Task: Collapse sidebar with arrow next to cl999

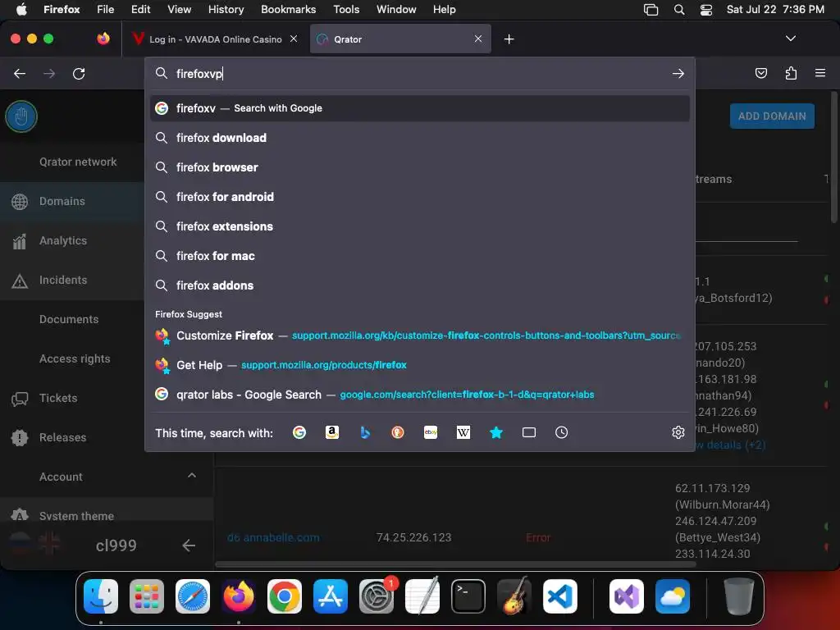Action: (x=189, y=546)
